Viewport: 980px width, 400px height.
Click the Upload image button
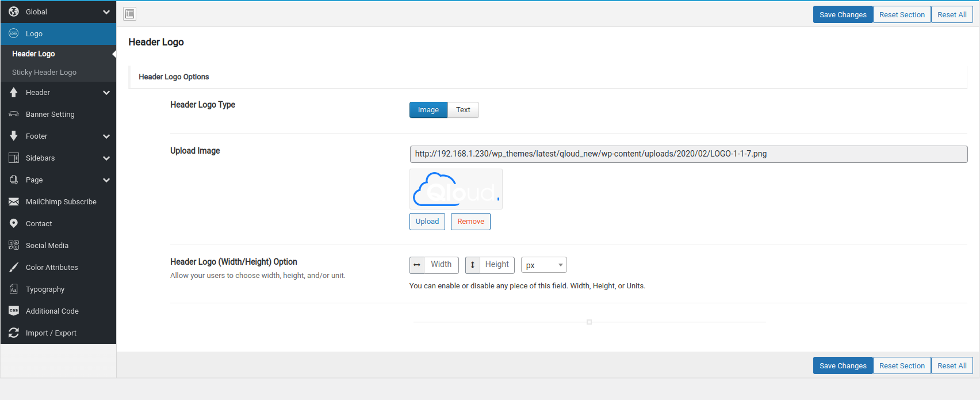(x=427, y=222)
